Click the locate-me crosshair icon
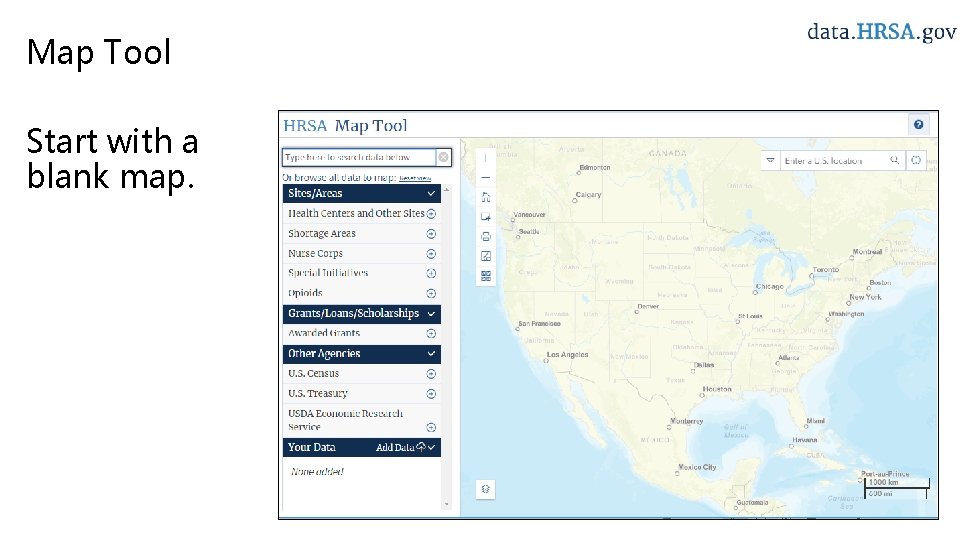This screenshot has height=540, width=960. tap(916, 160)
